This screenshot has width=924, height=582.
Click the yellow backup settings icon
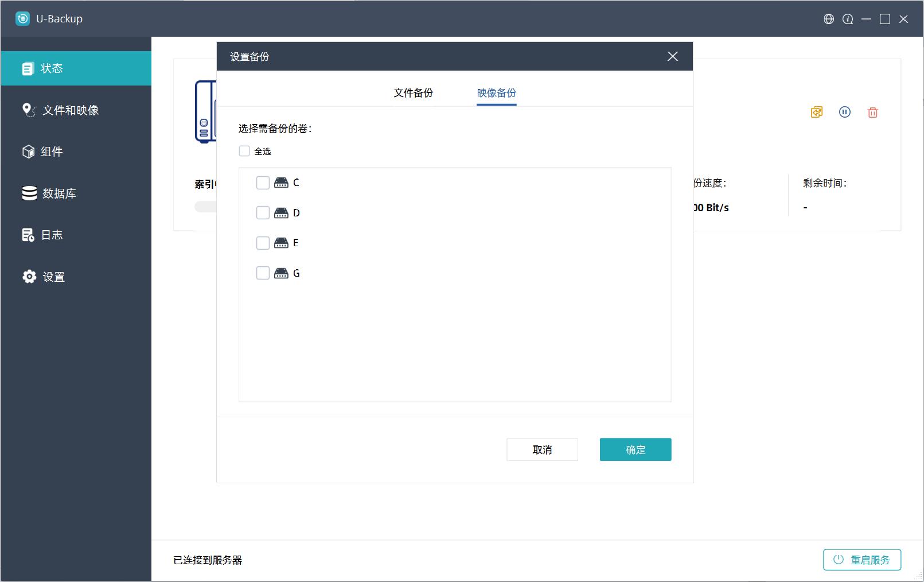click(x=816, y=112)
